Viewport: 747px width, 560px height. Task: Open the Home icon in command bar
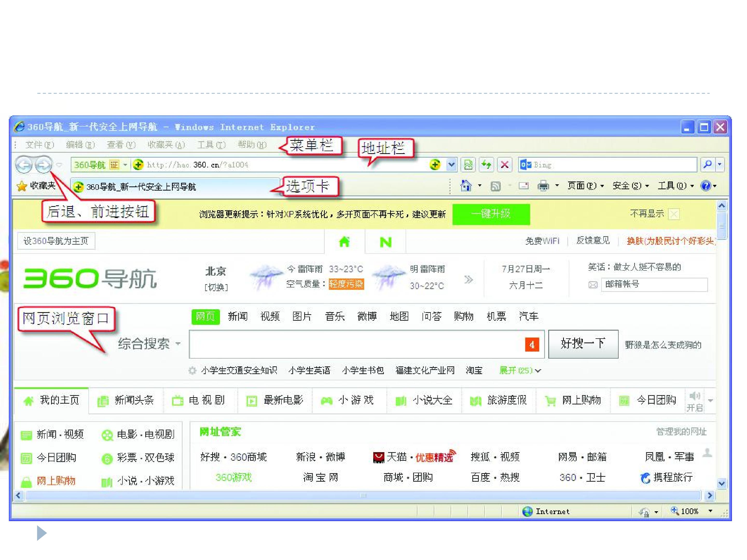[466, 186]
